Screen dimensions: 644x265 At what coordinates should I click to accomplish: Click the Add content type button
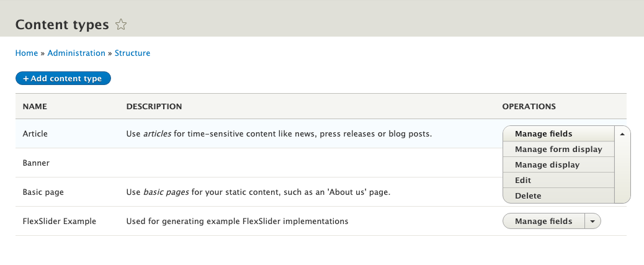[63, 78]
